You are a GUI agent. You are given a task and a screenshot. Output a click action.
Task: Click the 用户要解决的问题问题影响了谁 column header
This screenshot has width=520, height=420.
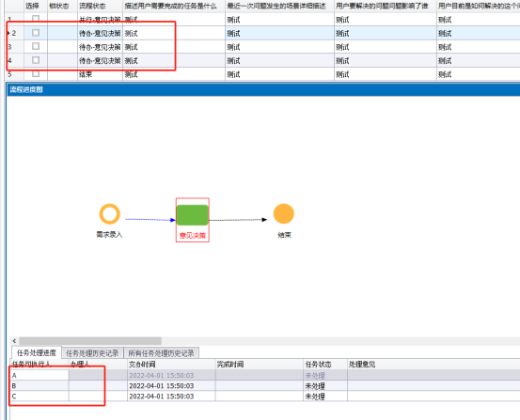tap(386, 6)
